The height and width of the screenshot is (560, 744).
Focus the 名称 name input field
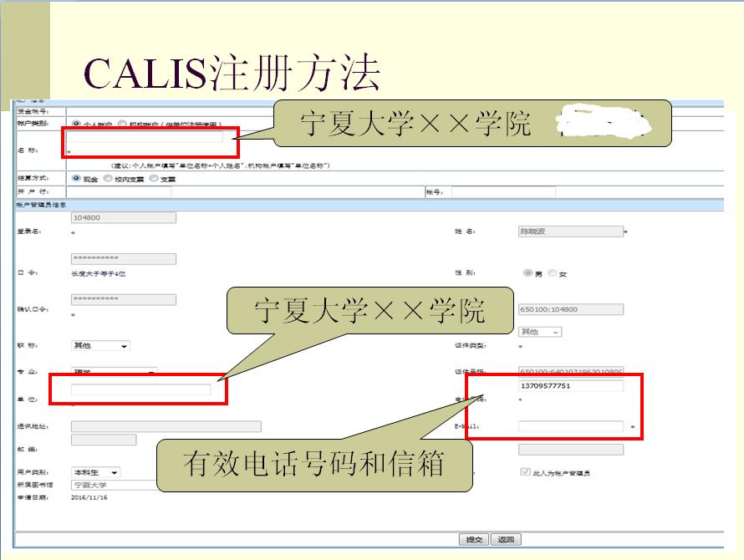pos(145,137)
